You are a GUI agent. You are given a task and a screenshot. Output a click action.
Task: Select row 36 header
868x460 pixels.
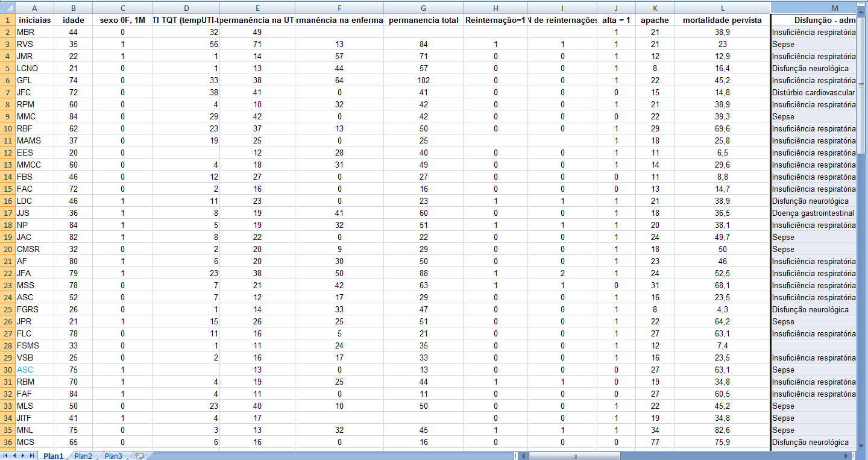[7, 442]
